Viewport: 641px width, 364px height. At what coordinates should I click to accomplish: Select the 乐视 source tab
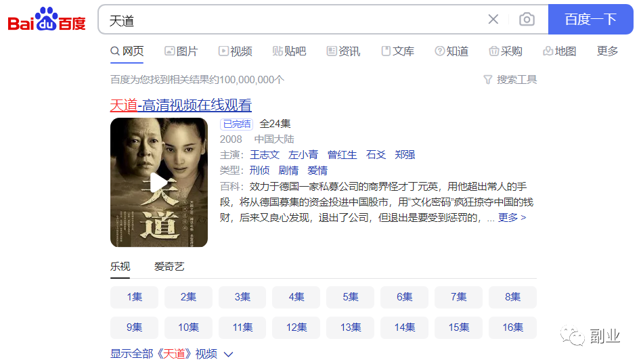[120, 267]
